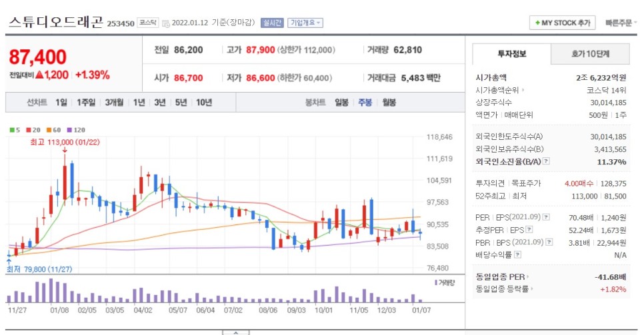This screenshot has width=644, height=335.
Task: Select the 1주일 line chart period
Action: tap(86, 102)
